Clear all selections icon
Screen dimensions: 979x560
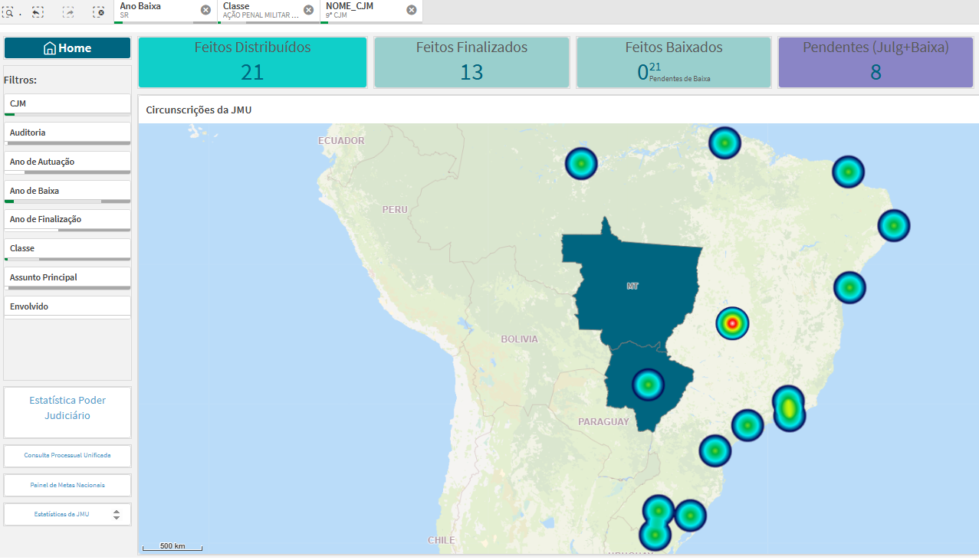pyautogui.click(x=98, y=11)
